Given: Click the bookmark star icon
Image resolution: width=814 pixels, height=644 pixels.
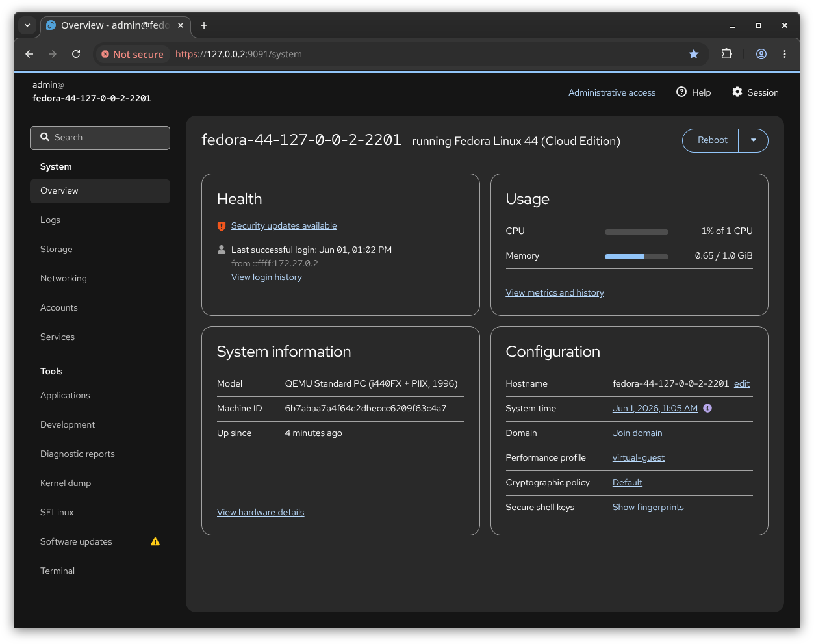Looking at the screenshot, I should (x=694, y=54).
